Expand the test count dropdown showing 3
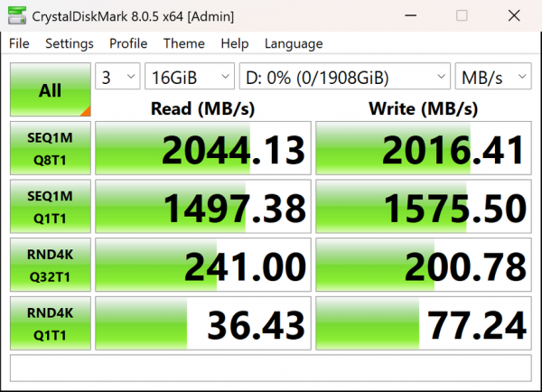This screenshot has height=392, width=542. pos(117,76)
